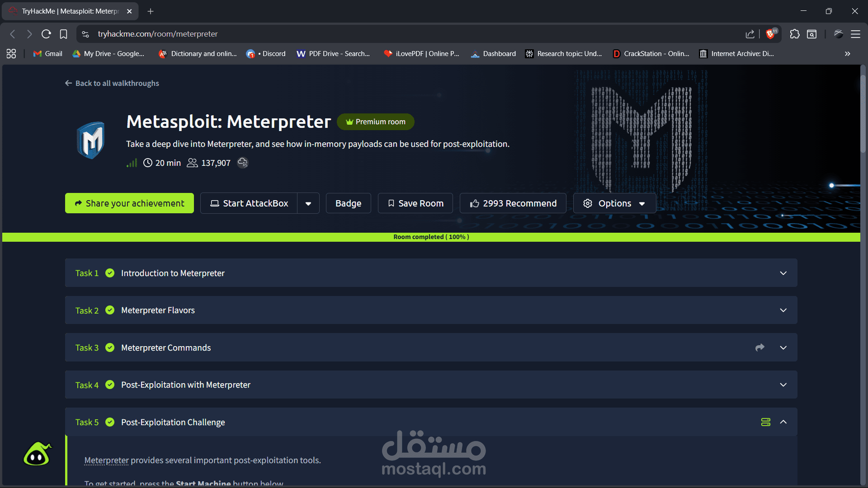Screen dimensions: 868x488
Task: Expand the Introduction to Meterpreter task
Action: (783, 273)
